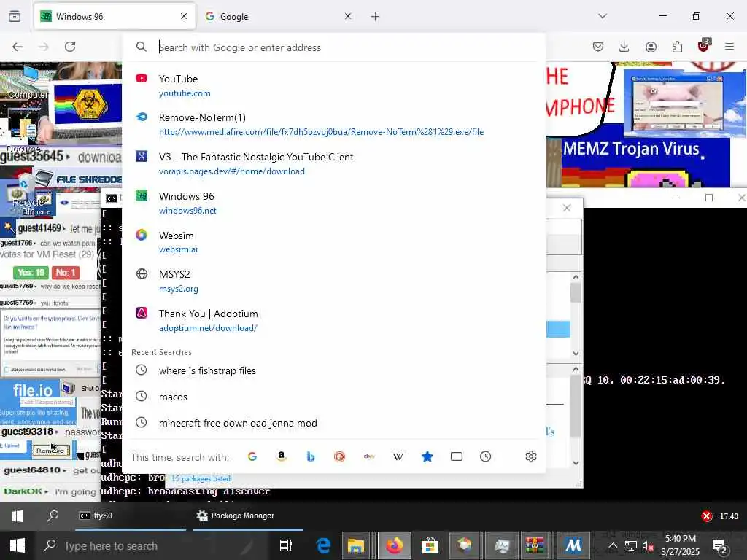Click the Firefox back arrow button
Image resolution: width=747 pixels, height=560 pixels.
(18, 47)
